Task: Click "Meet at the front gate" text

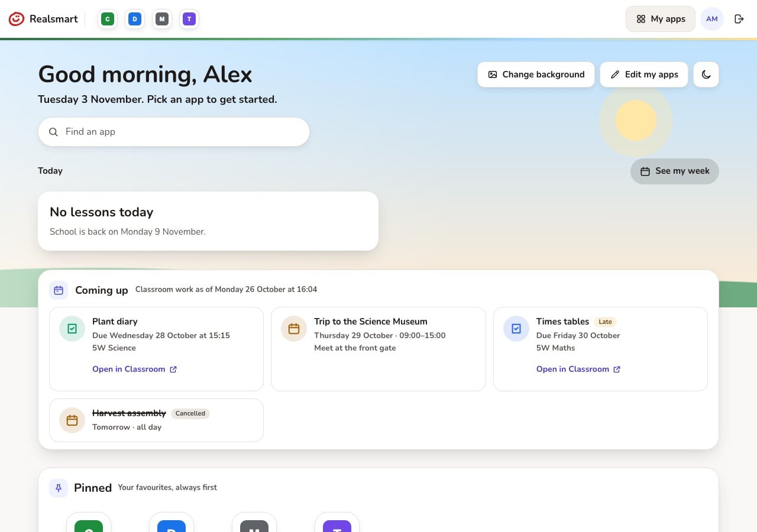Action: point(355,348)
